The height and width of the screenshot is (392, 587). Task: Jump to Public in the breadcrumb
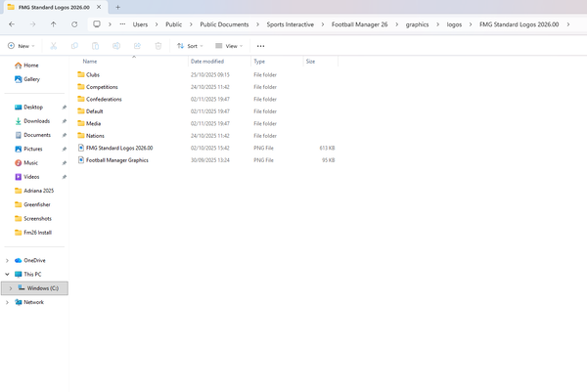coord(174,24)
